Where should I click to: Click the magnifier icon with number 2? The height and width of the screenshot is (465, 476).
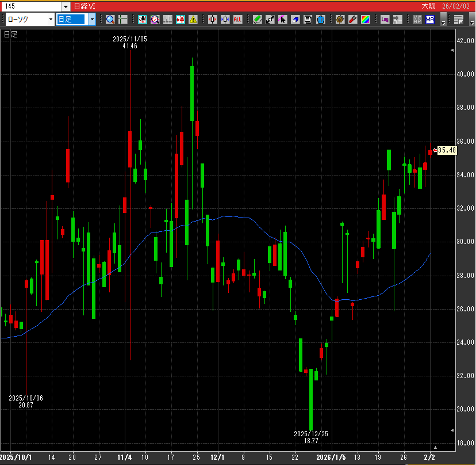155,20
